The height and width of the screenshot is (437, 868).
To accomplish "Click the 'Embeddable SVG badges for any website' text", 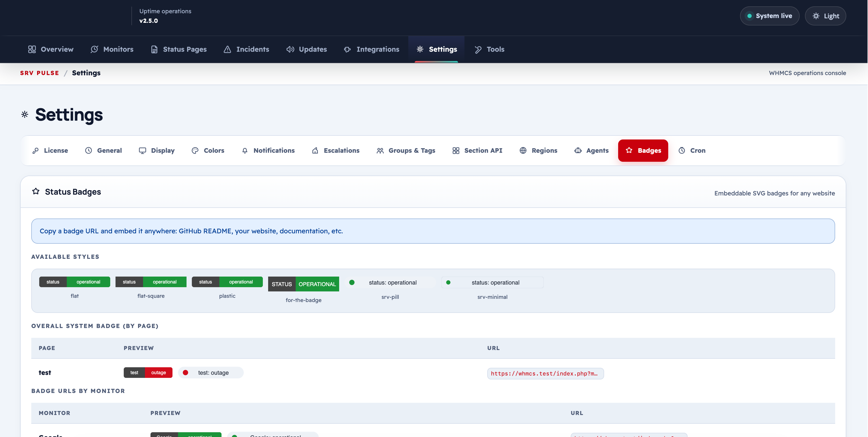I will click(775, 193).
